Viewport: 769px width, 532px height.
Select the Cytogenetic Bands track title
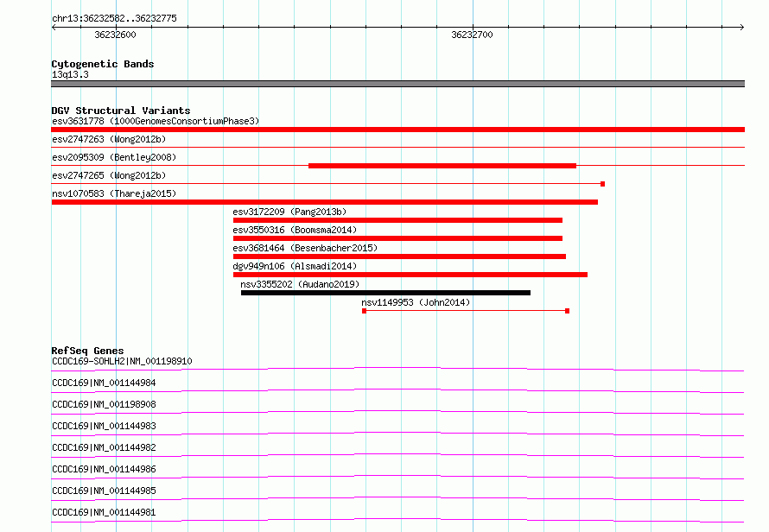click(103, 64)
